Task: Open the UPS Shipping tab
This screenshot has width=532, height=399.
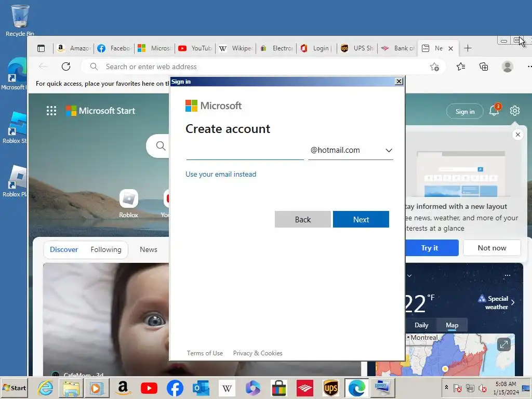Action: 357,48
